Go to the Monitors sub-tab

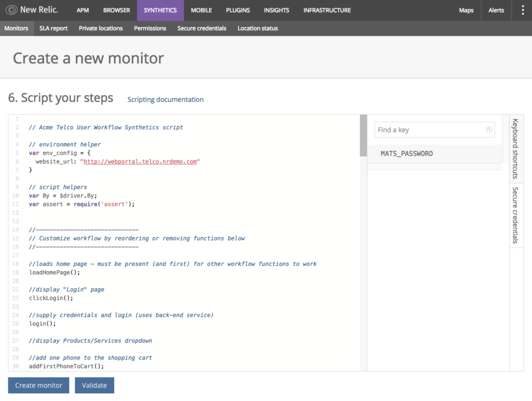click(x=16, y=28)
